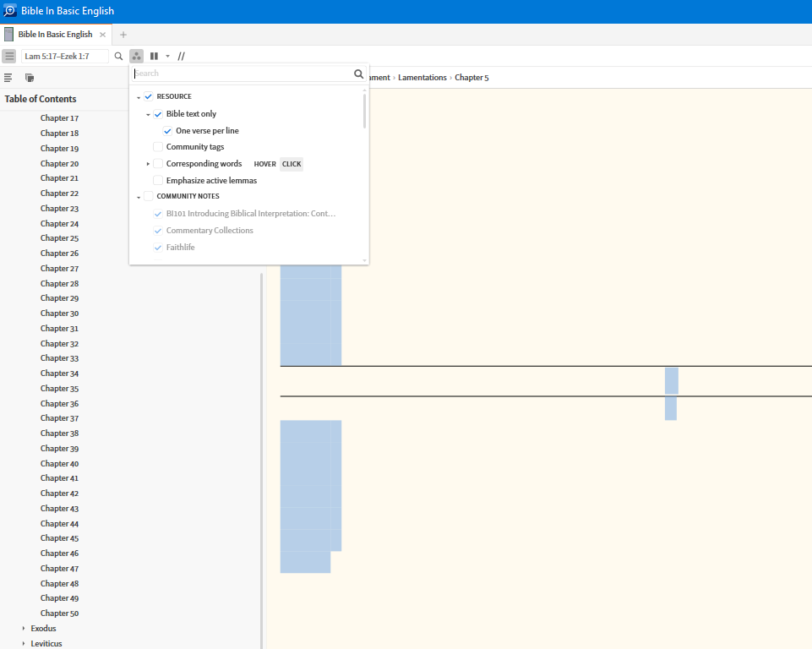
Task: Click Chapter 5 breadcrumb link
Action: coord(471,78)
